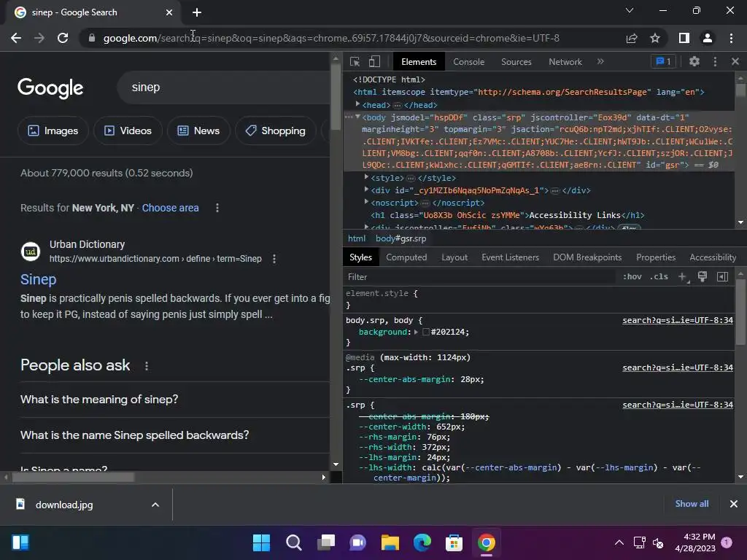Close the DevTools panel
Screen dimensions: 747x560
pos(735,61)
